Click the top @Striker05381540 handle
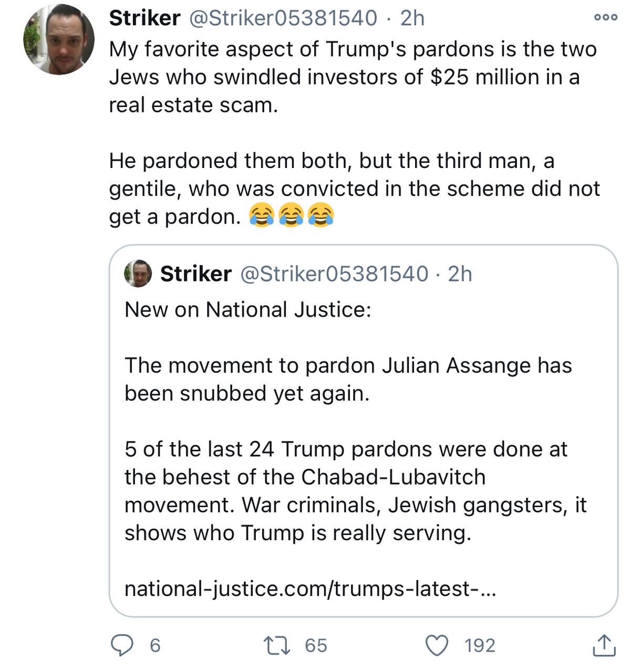The height and width of the screenshot is (672, 642). pyautogui.click(x=283, y=18)
